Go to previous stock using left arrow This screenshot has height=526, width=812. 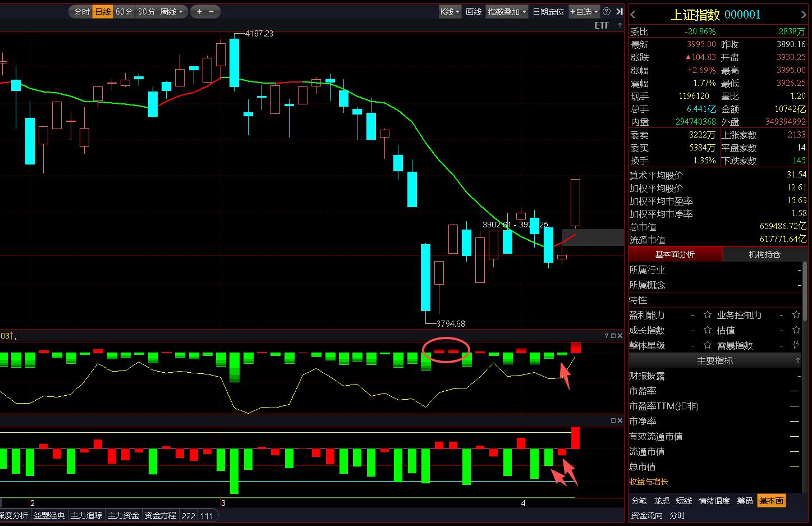pyautogui.click(x=634, y=15)
